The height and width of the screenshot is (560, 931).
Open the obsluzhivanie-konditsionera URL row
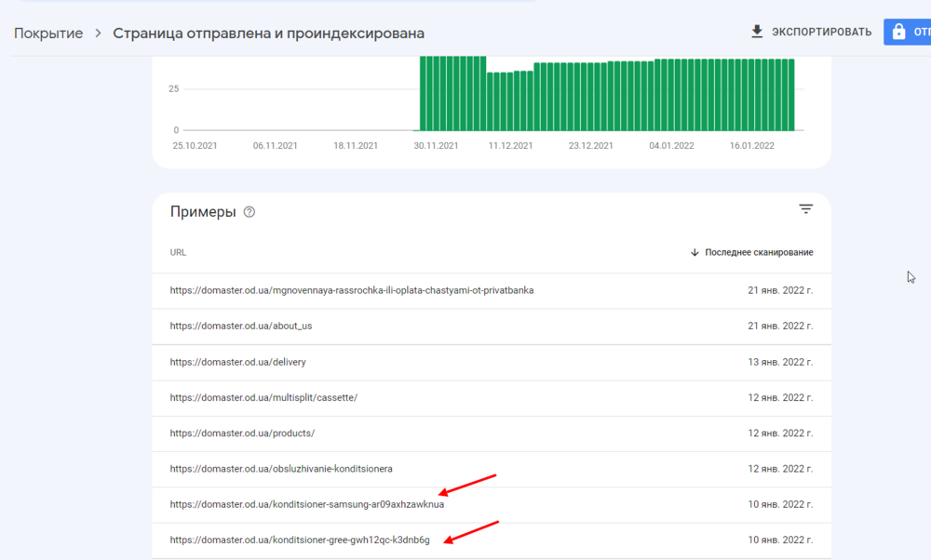[288, 469]
